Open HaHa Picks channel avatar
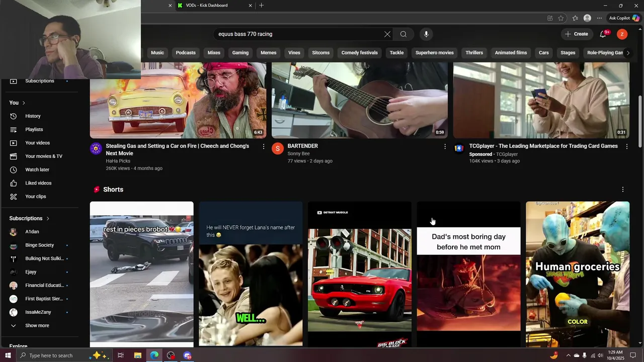Viewport: 644px width, 362px height. (96, 148)
